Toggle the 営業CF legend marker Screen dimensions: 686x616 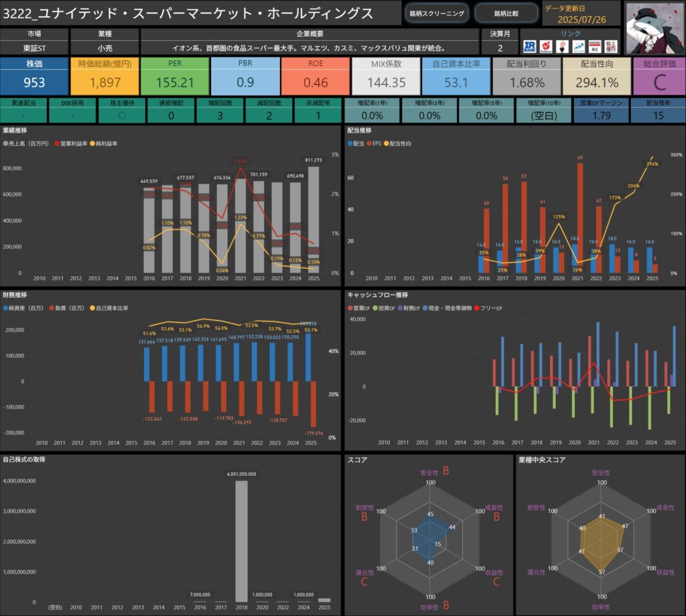[x=350, y=308]
